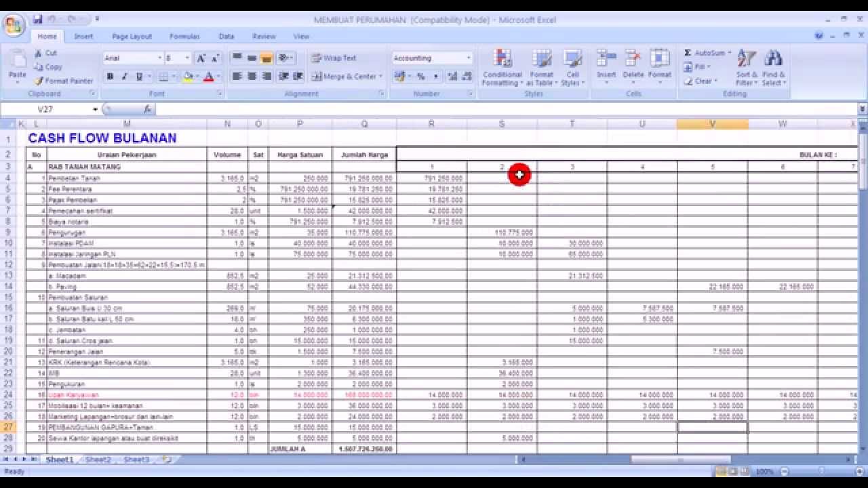868x488 pixels.
Task: Open the orientation options
Action: (x=285, y=58)
